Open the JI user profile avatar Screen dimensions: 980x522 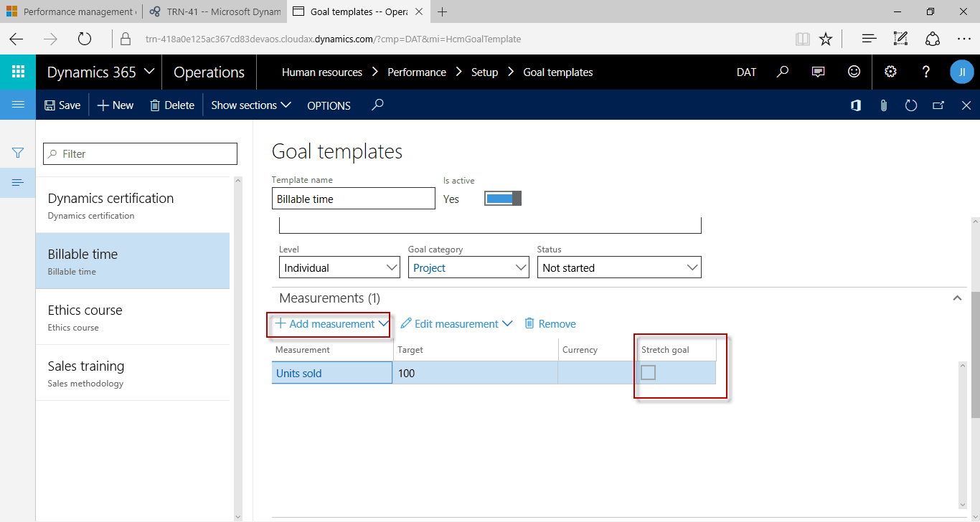coord(962,72)
